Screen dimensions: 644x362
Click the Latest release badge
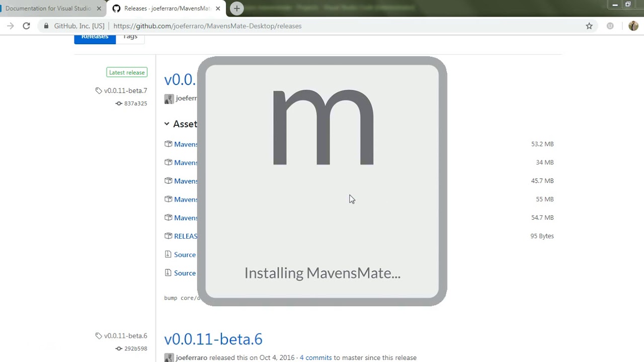(127, 72)
